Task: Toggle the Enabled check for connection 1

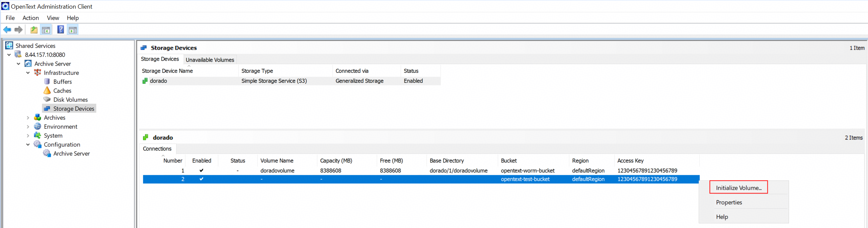Action: pyautogui.click(x=201, y=170)
